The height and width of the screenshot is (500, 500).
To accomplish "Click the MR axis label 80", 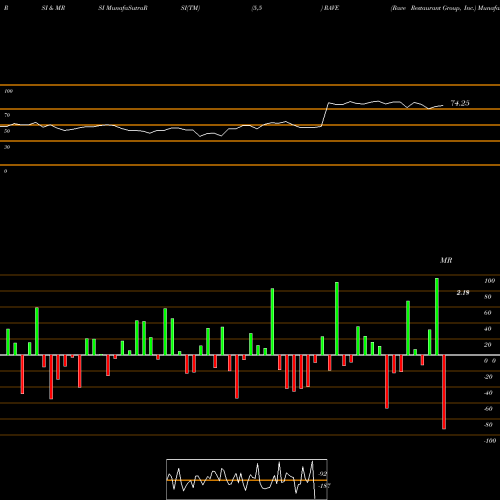I will click(x=488, y=297).
